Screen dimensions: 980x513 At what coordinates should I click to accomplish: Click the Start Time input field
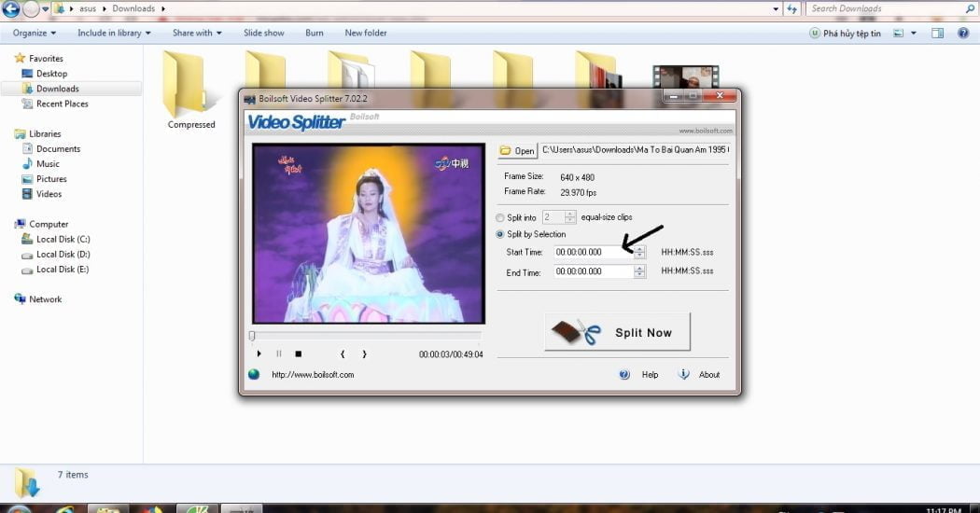coord(593,252)
